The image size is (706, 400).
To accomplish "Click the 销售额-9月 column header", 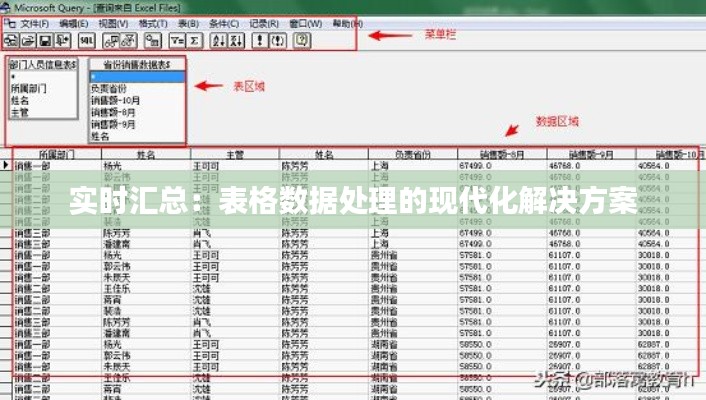I will tap(591, 155).
